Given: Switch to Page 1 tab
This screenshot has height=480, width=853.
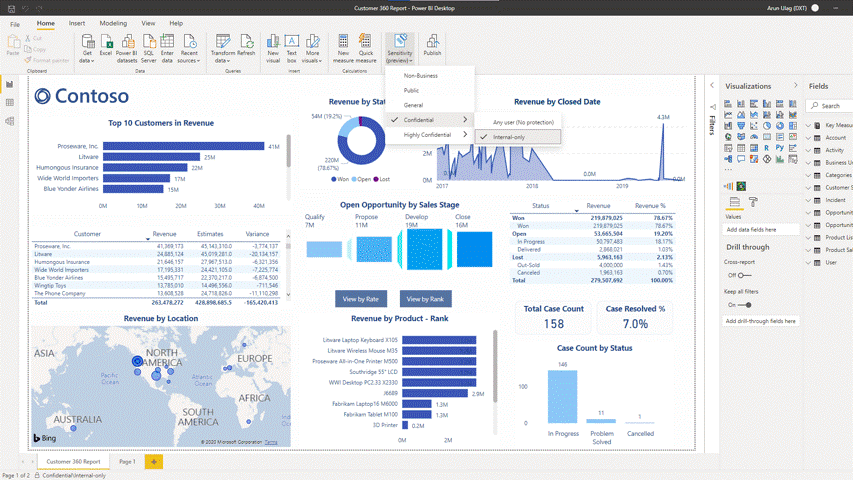Looking at the screenshot, I should [x=127, y=461].
